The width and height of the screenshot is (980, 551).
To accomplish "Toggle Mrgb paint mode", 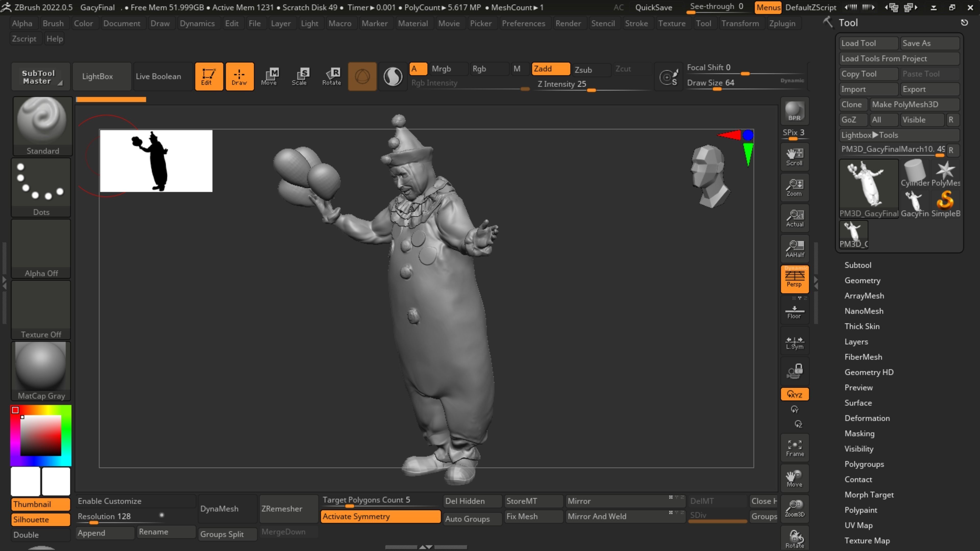I will tap(448, 69).
